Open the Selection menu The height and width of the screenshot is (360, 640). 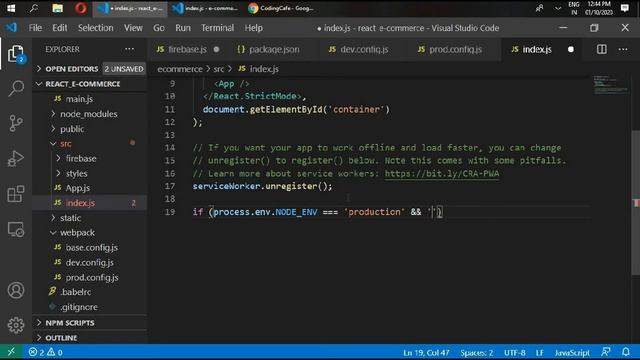coord(96,28)
